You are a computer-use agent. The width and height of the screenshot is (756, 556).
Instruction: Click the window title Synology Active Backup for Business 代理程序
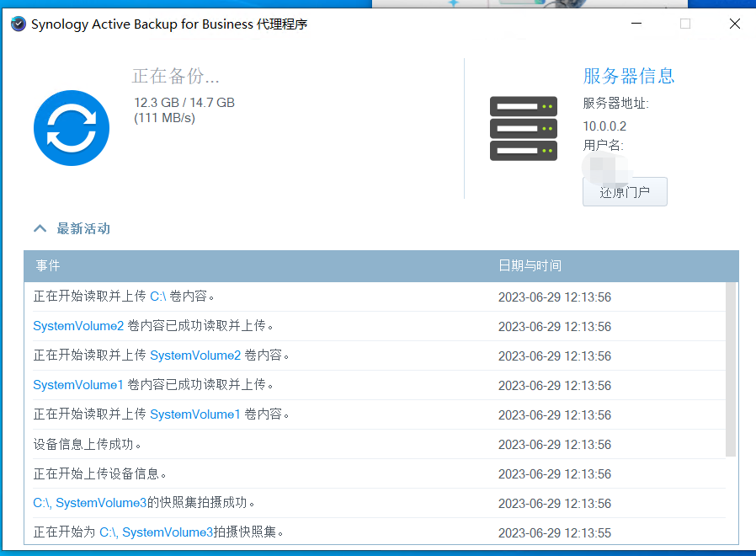169,24
